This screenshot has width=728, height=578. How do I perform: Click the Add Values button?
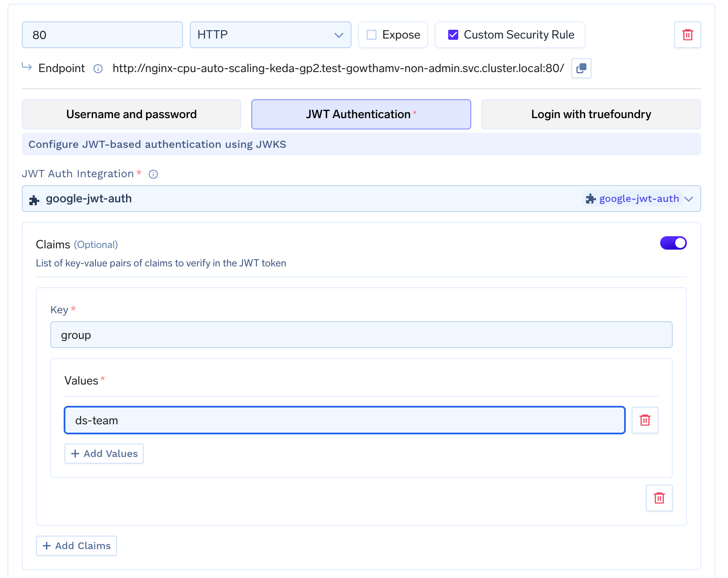pos(104,454)
